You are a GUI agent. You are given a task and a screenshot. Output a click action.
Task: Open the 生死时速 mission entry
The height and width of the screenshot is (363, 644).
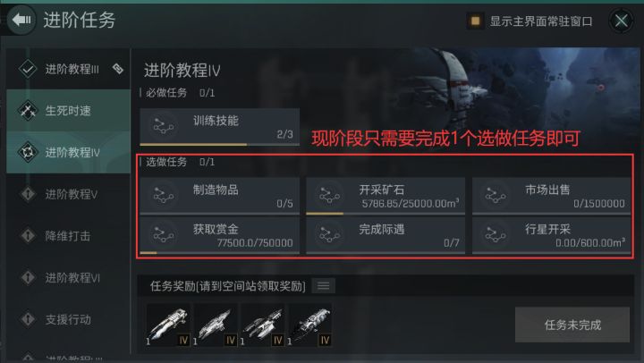(x=68, y=111)
